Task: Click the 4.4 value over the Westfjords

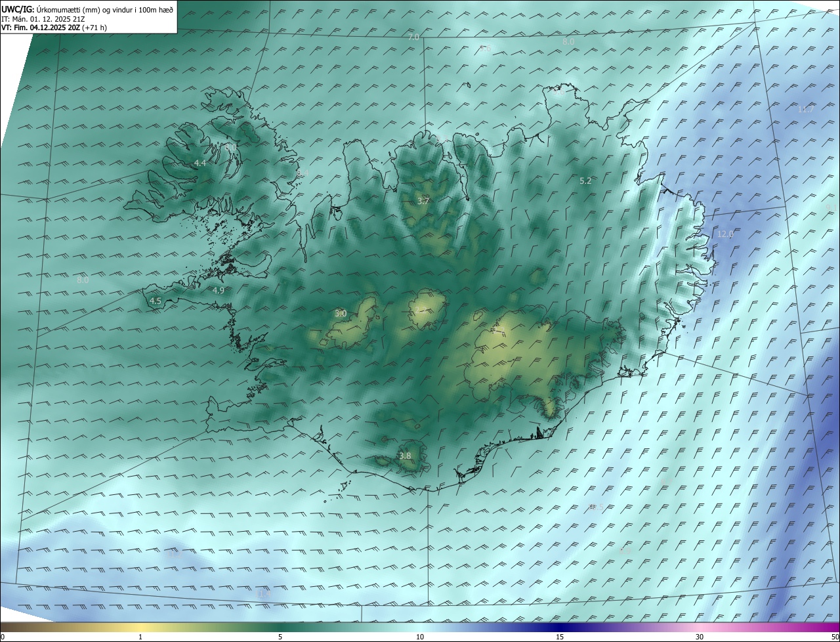Action: 199,163
